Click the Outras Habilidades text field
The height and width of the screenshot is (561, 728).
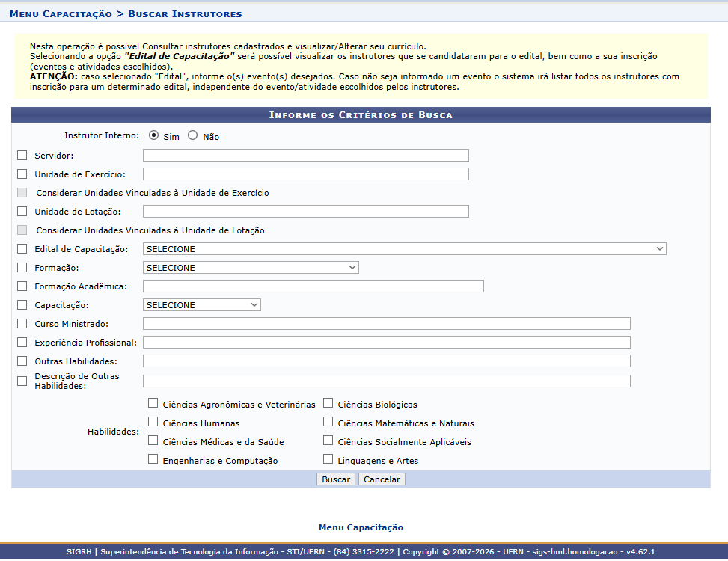386,361
